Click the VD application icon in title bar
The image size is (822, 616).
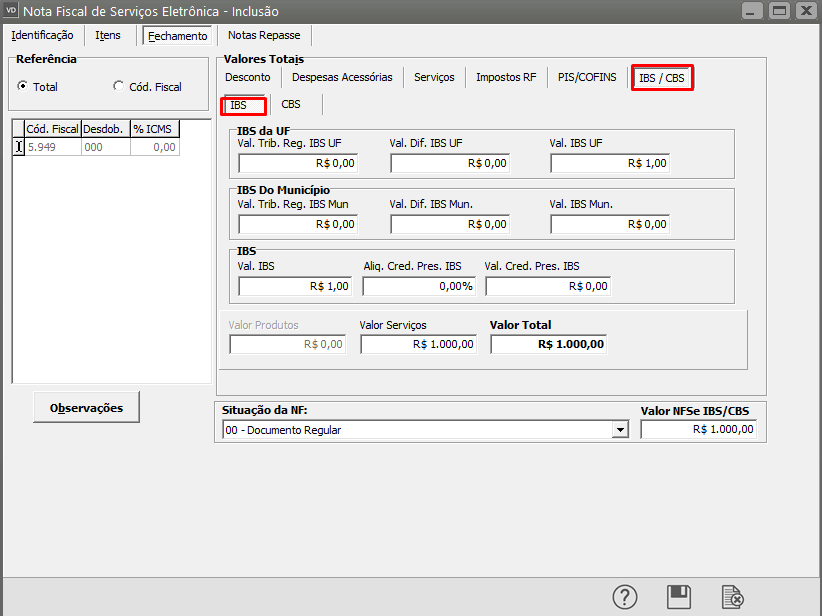[12, 11]
